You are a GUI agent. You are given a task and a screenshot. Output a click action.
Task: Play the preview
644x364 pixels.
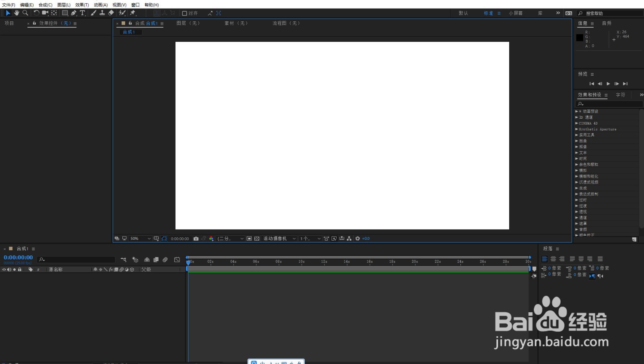[x=608, y=84]
